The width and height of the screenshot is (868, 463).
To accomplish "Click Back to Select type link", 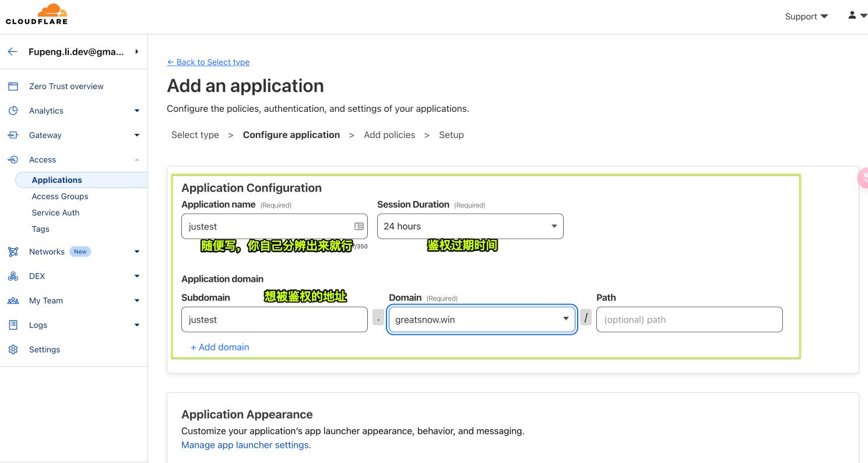I will point(208,62).
